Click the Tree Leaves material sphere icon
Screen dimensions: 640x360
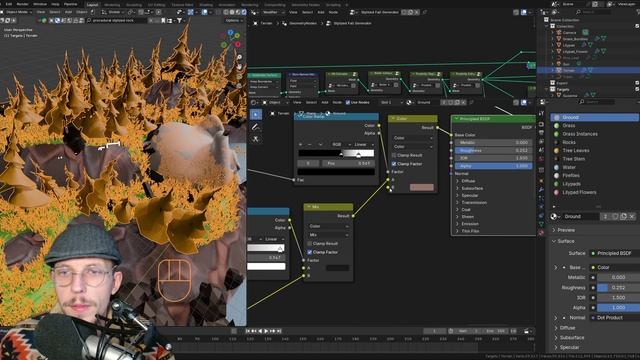click(x=556, y=151)
